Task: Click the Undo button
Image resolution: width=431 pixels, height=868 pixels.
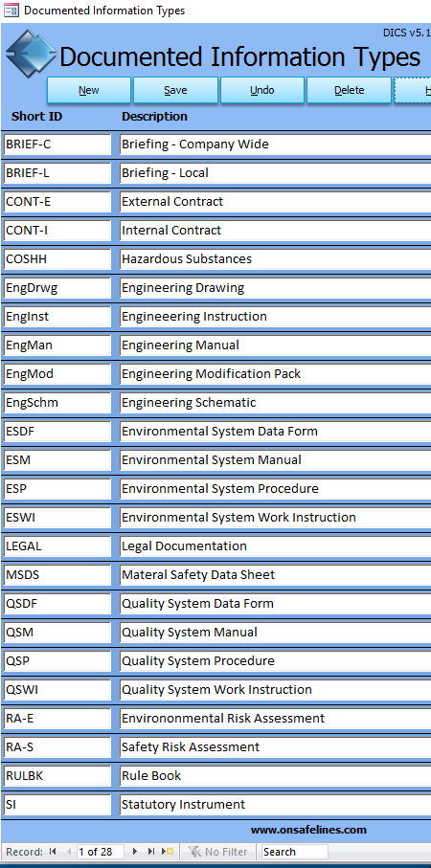Action: coord(262,90)
